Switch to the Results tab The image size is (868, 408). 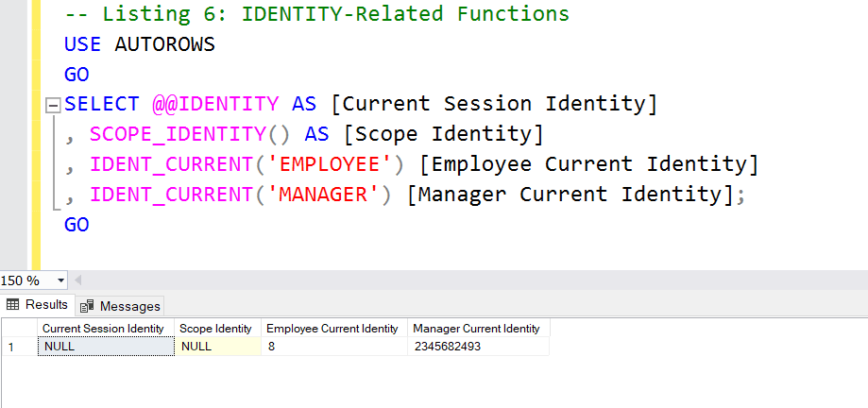(38, 305)
